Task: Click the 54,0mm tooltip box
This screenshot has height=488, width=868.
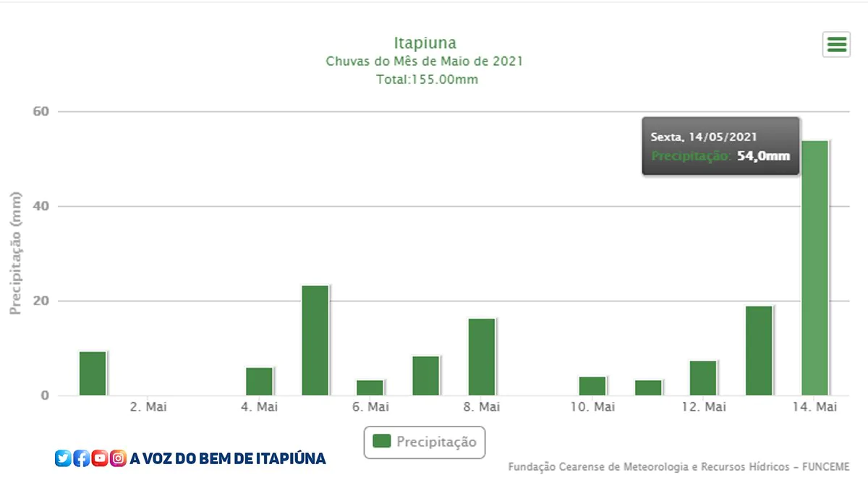Action: [720, 146]
